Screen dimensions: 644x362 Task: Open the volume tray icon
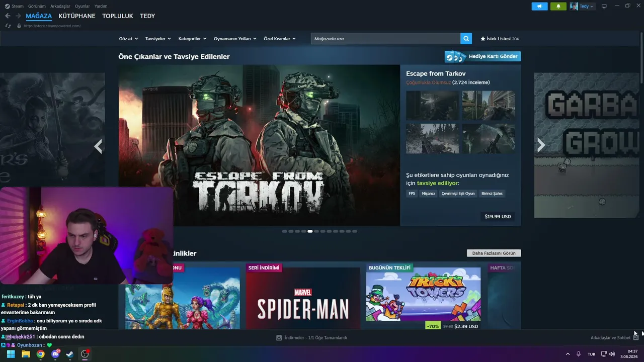click(x=612, y=354)
